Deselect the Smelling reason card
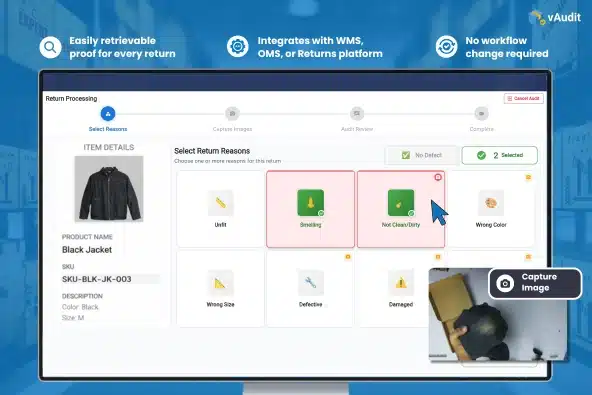The width and height of the screenshot is (592, 395). click(310, 209)
